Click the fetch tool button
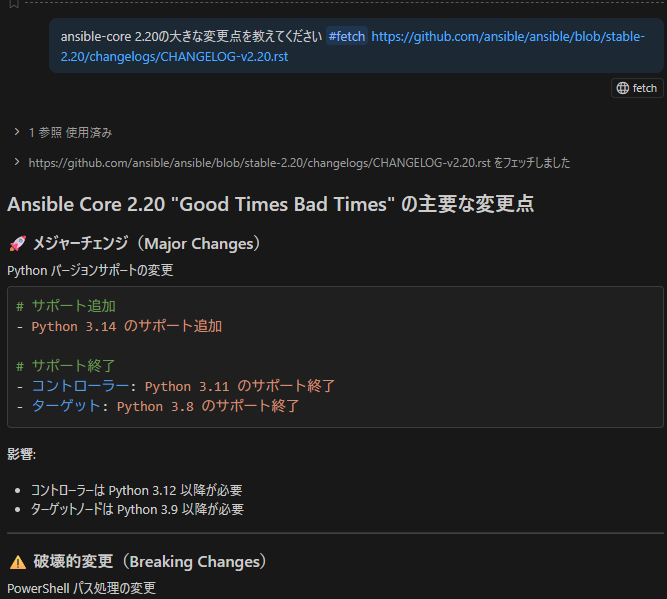This screenshot has height=599, width=667. coord(637,88)
